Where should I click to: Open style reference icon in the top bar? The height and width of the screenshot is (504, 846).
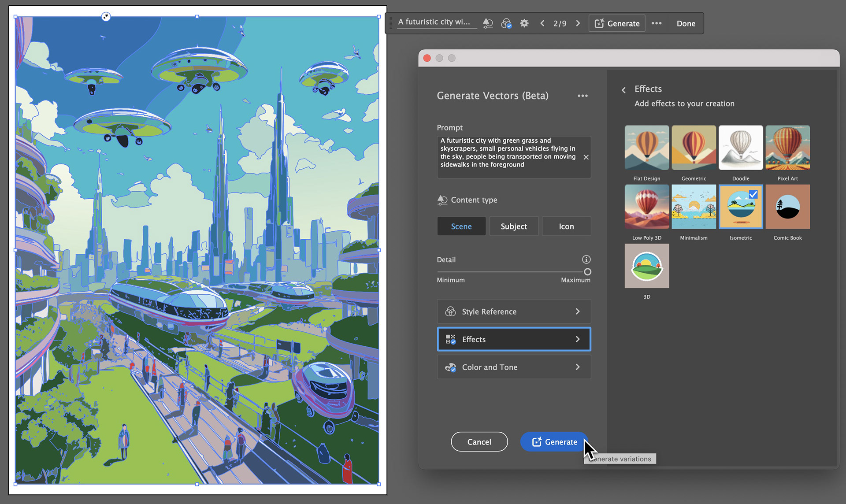[506, 23]
